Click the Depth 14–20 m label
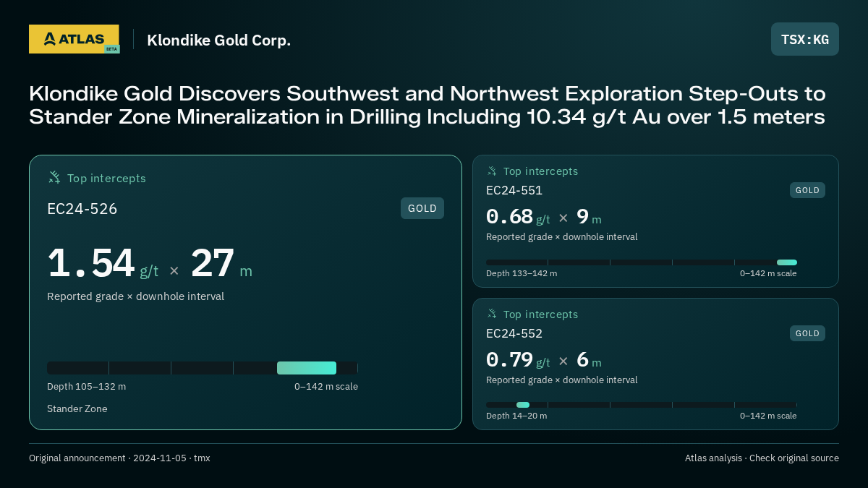Screen dimensions: 868x488 coord(516,416)
